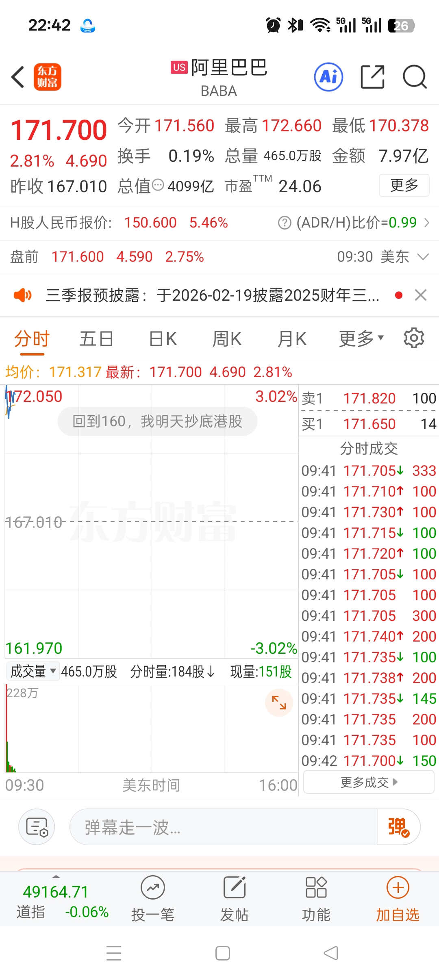439x980 pixels.
Task: Tap the 09:42 171.700 trade row
Action: [x=369, y=761]
